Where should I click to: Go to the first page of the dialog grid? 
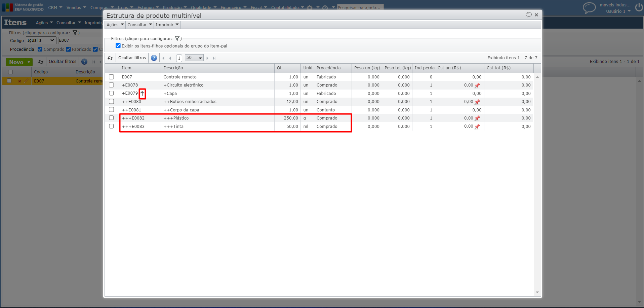click(163, 58)
